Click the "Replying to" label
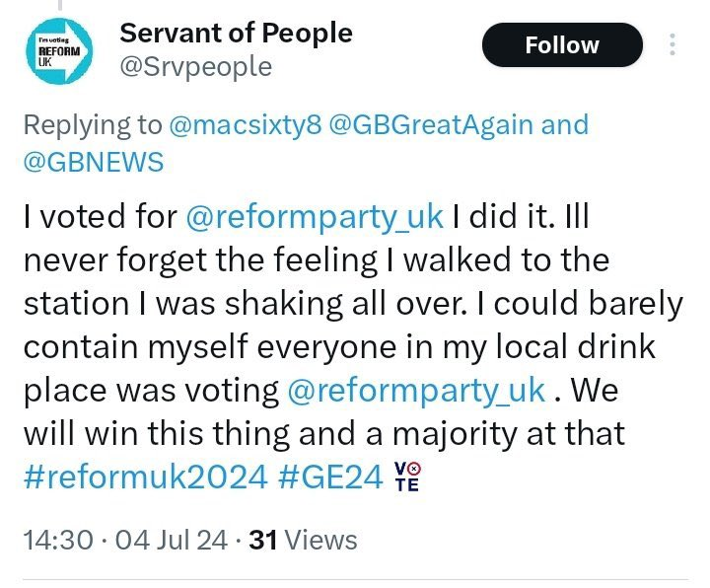The width and height of the screenshot is (710, 588). click(93, 125)
